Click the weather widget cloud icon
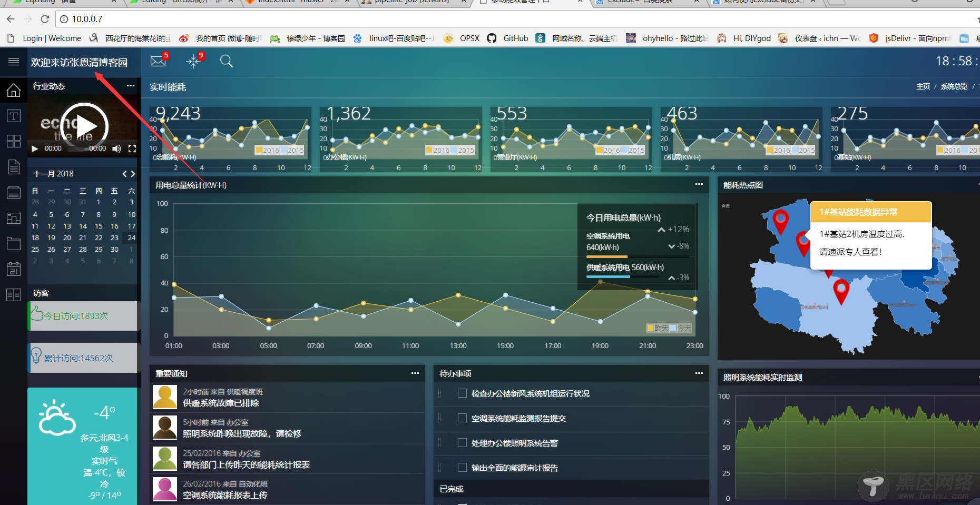The image size is (980, 505). [57, 419]
